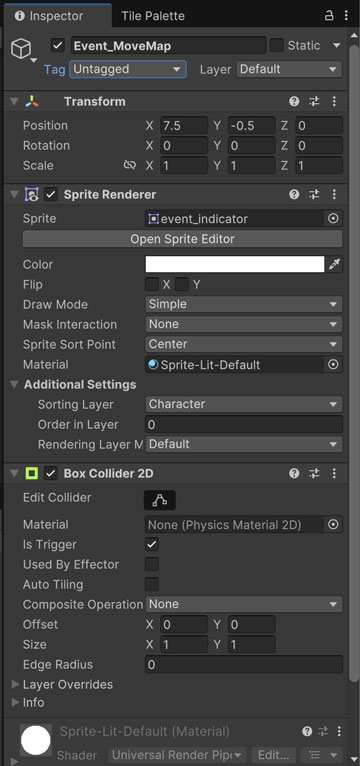Viewport: 360px width, 766px height.
Task: Click the material Edit... button
Action: pos(276,755)
